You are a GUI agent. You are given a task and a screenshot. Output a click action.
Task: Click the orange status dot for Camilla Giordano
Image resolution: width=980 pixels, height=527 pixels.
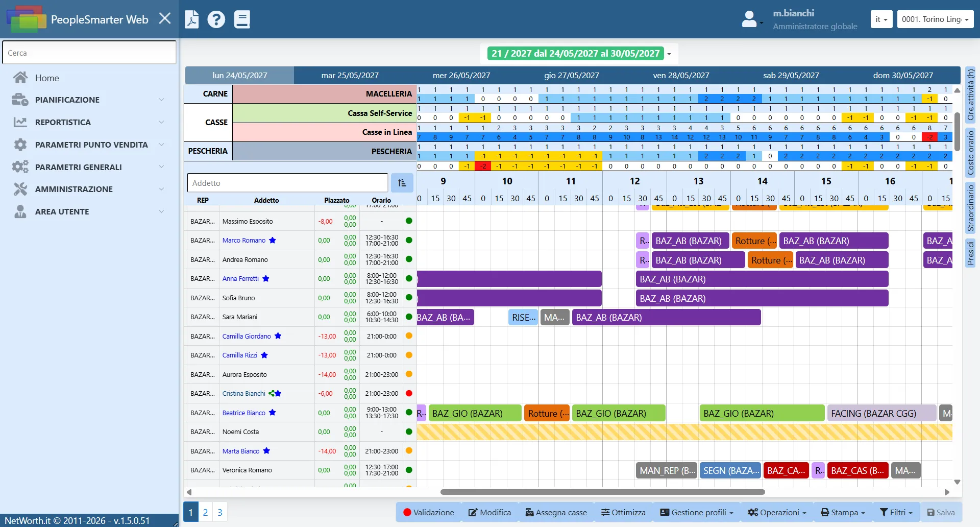(409, 336)
